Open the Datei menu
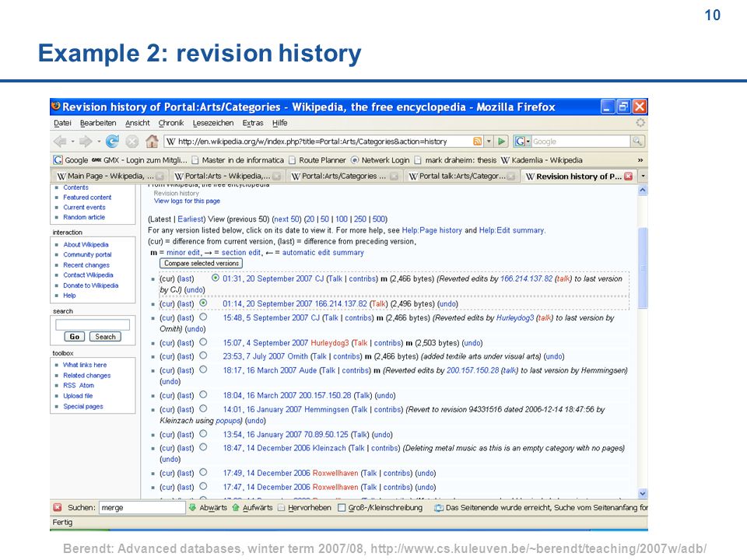The width and height of the screenshot is (747, 560). (x=62, y=123)
